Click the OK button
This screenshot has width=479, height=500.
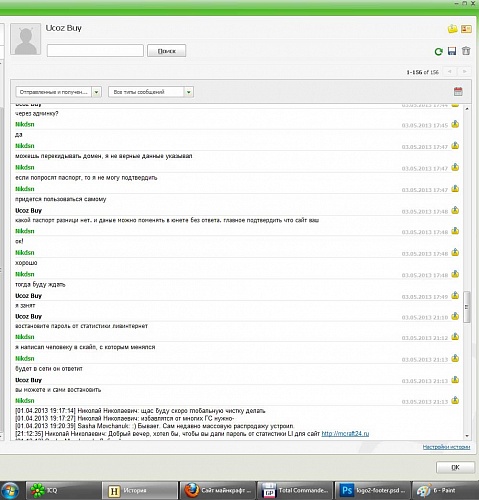455,467
